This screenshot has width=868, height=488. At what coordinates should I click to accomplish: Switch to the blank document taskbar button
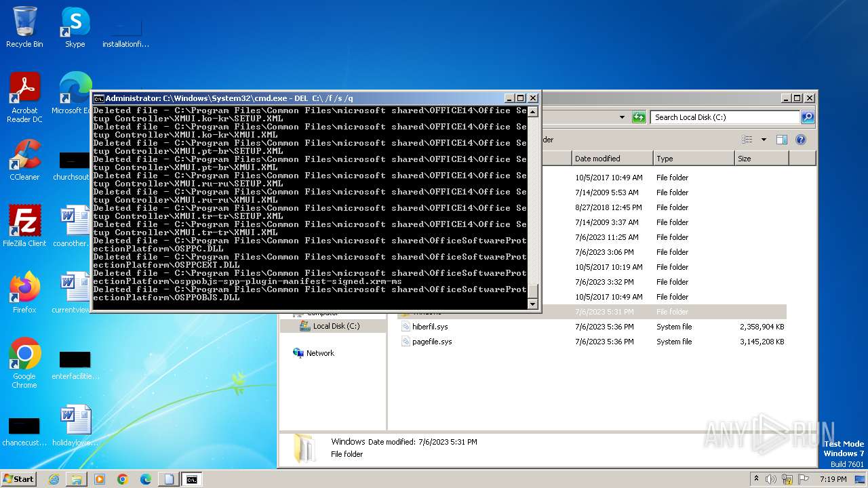pyautogui.click(x=169, y=479)
